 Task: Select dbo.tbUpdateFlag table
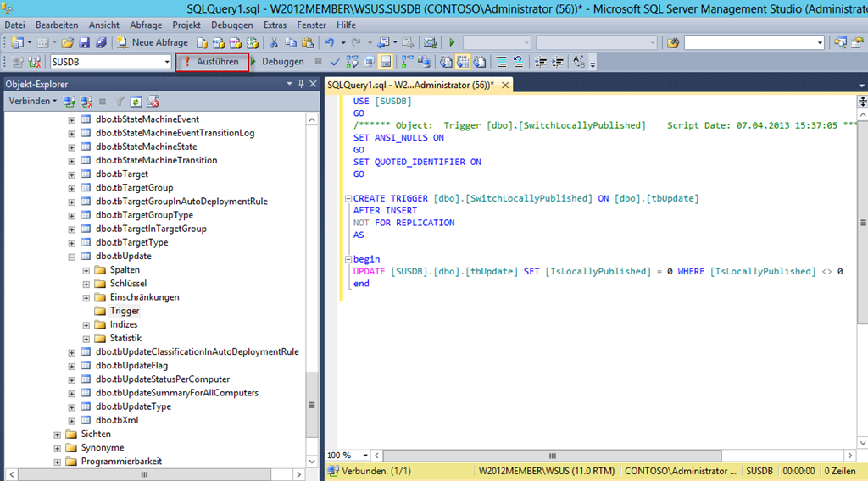pyautogui.click(x=131, y=366)
